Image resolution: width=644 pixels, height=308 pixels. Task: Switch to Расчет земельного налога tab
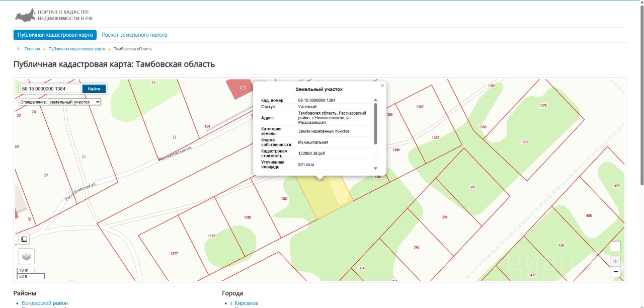coord(134,35)
